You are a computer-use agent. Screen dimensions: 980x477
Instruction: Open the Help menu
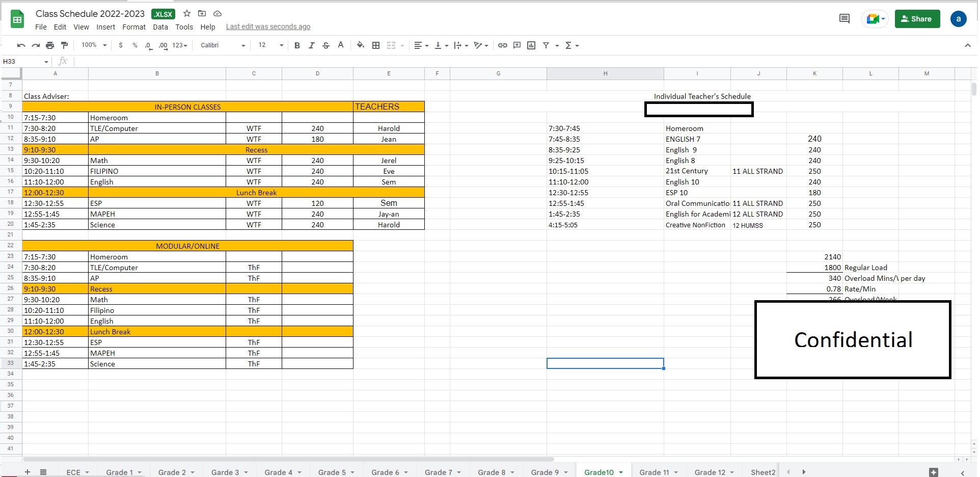208,27
